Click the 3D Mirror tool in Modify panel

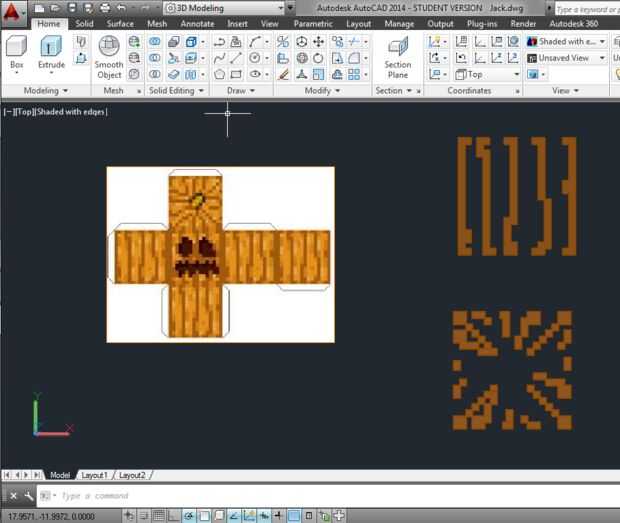283,42
